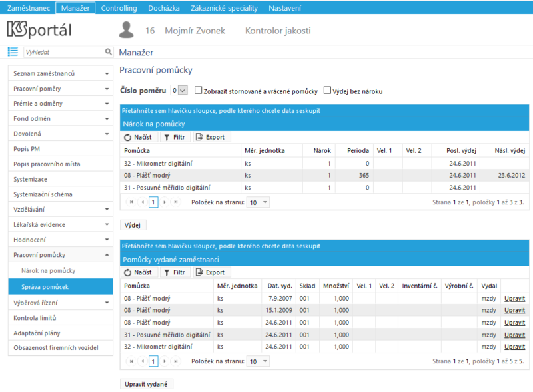Open Kontrola limitů in sidebar
Screen dimensions: 533x392
click(x=61, y=318)
